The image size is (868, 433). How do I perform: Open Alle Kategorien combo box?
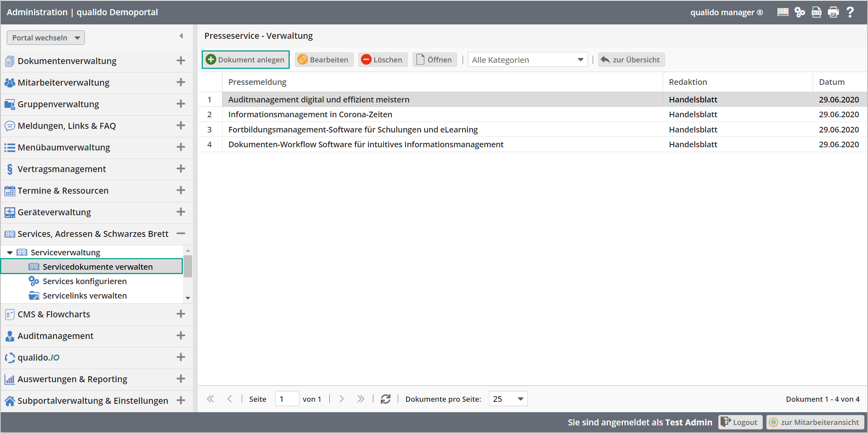[x=527, y=60]
